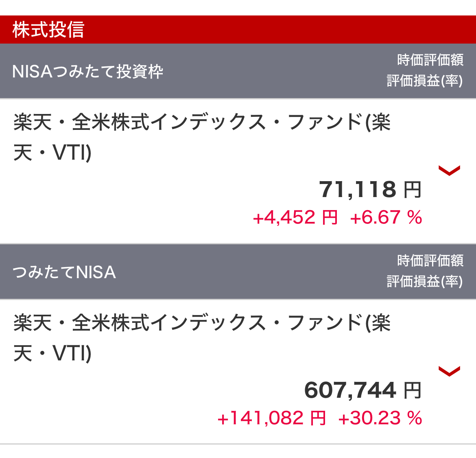Image resolution: width=476 pixels, height=458 pixels.
Task: Open 楽天・全米株式インデックス・ファンド in NISAつみたて投資枠
Action: point(202,122)
